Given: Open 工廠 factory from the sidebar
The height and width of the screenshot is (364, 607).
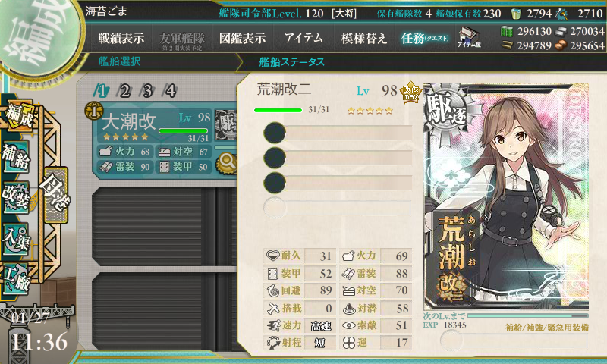Looking at the screenshot, I should pos(16,278).
